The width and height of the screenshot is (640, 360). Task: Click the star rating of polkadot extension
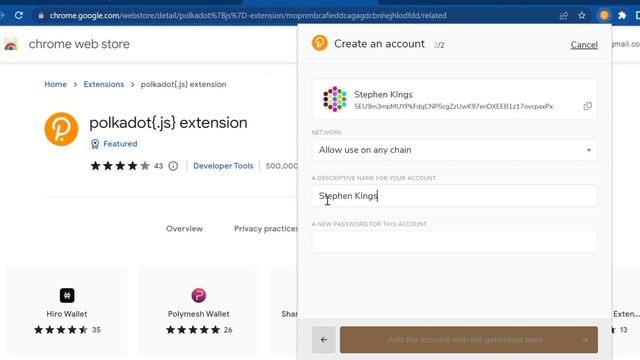click(x=120, y=166)
